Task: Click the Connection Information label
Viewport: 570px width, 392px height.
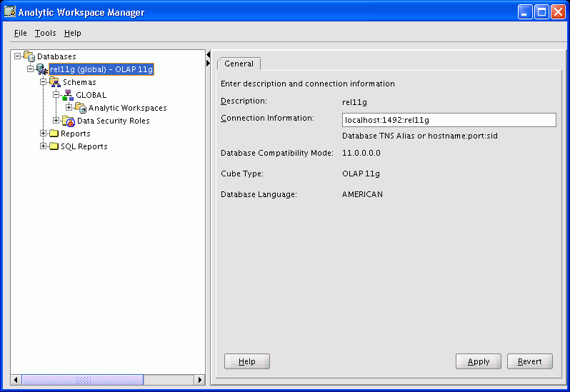Action: tap(268, 118)
